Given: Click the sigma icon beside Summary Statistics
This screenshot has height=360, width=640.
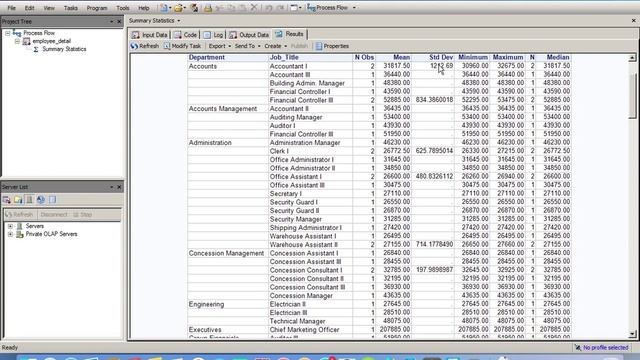Looking at the screenshot, I should point(36,49).
